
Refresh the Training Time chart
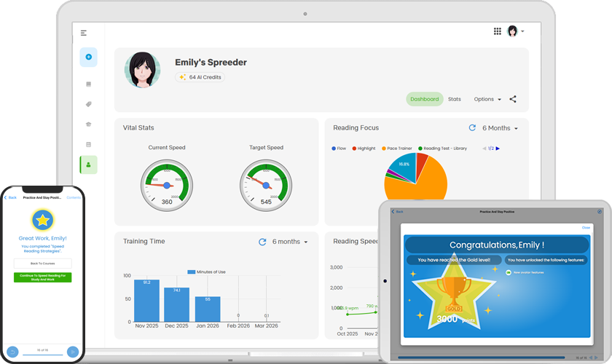pos(262,242)
